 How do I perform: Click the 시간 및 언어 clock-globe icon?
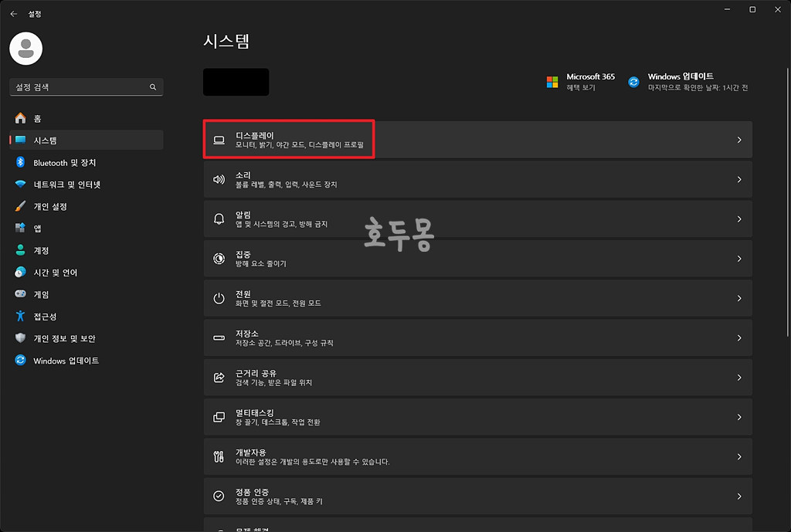tap(20, 273)
